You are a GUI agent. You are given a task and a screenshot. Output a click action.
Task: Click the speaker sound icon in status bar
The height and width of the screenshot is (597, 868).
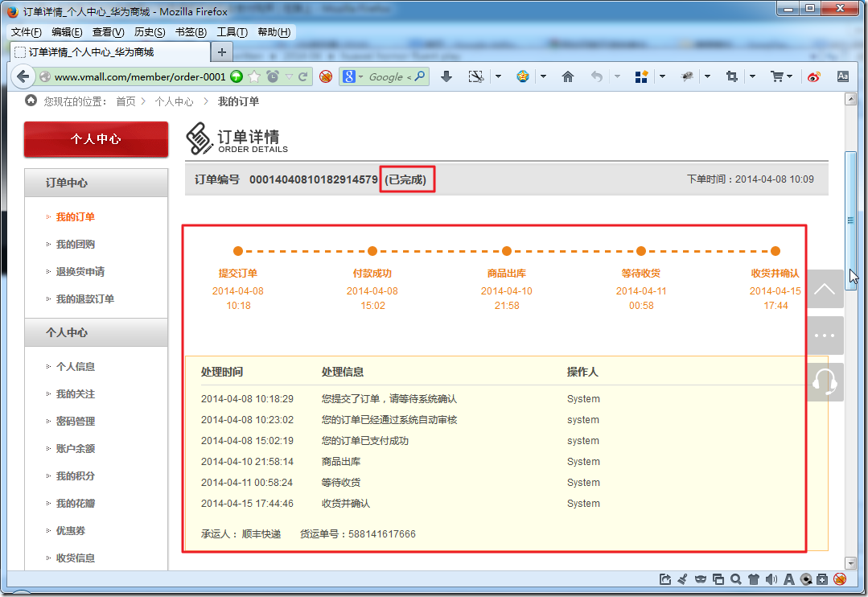[771, 579]
